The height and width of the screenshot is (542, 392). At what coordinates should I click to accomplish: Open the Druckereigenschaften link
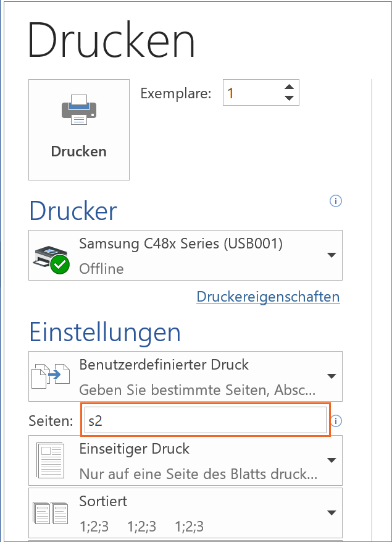[268, 297]
